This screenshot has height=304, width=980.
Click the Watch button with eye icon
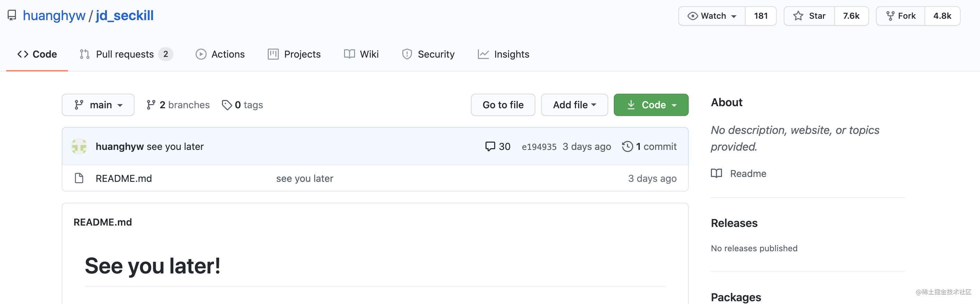(x=712, y=16)
